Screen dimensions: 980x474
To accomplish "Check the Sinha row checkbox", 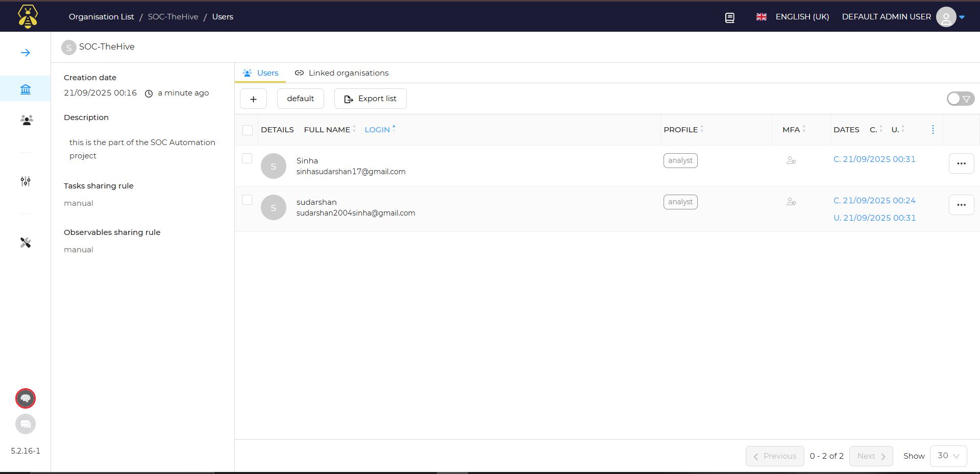I will click(247, 158).
